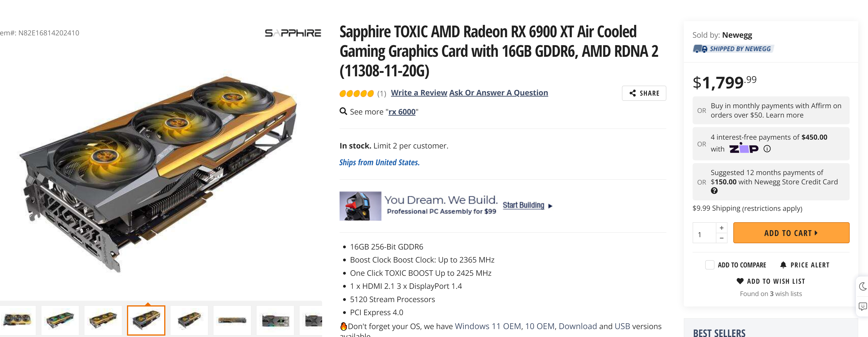Viewport: 868px width, 337px height.
Task: Click Ask Or Answer A Question link
Action: click(498, 93)
